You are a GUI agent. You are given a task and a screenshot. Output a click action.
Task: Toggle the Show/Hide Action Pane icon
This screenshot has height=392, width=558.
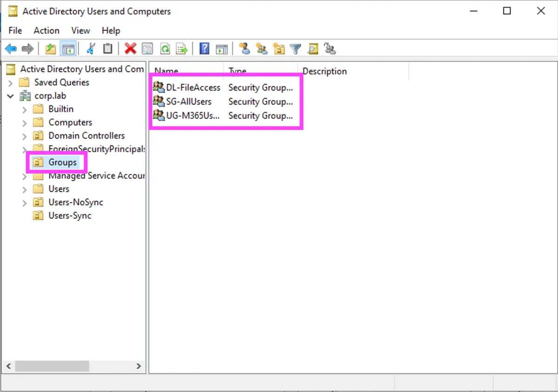coord(221,49)
